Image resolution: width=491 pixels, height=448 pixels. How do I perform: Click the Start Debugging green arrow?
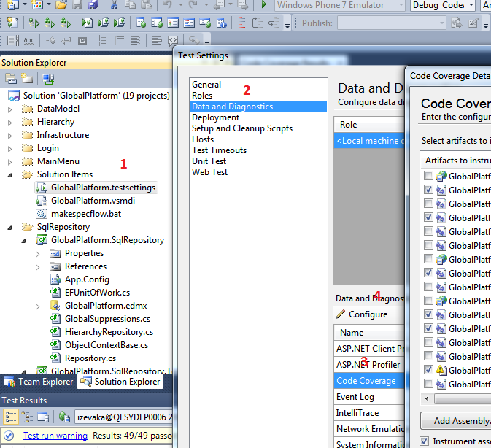pos(263,4)
